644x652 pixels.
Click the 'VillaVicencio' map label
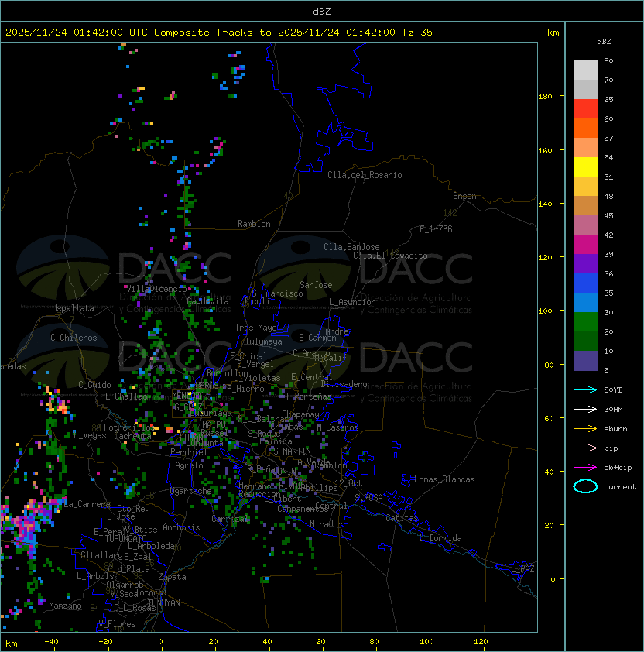click(x=156, y=289)
